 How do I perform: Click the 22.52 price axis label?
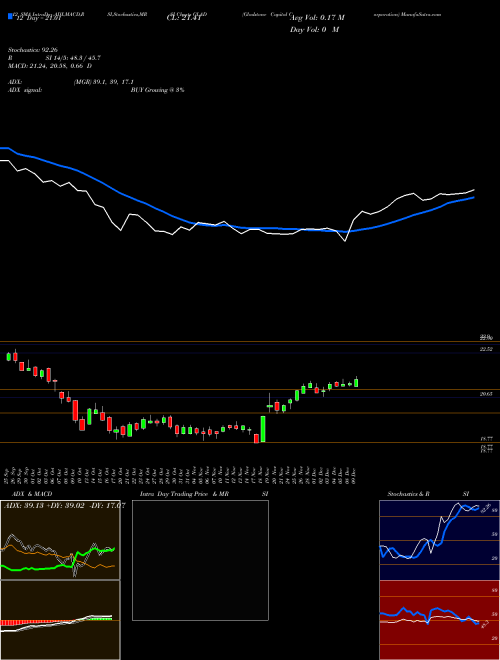click(x=486, y=349)
